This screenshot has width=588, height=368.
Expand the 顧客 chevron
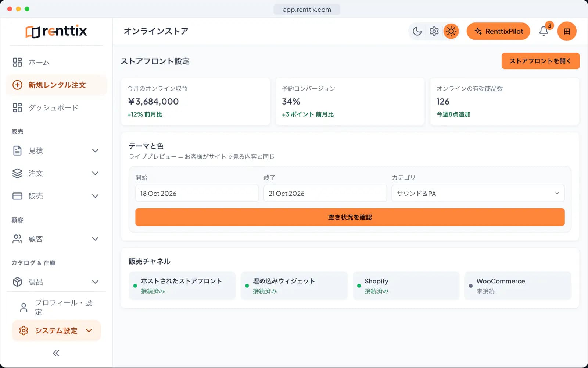click(95, 239)
